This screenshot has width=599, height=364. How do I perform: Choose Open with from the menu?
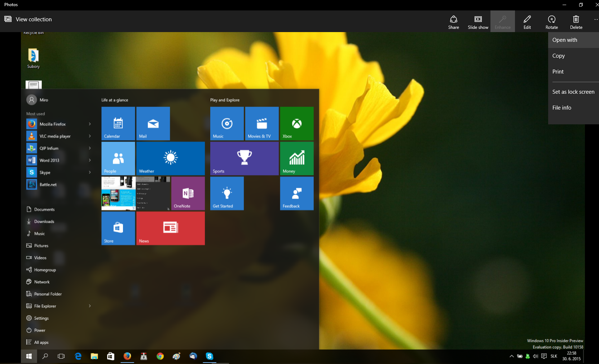[573, 40]
